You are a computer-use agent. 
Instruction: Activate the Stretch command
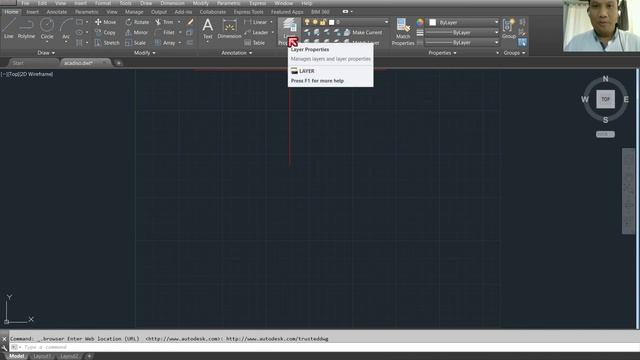coord(107,42)
